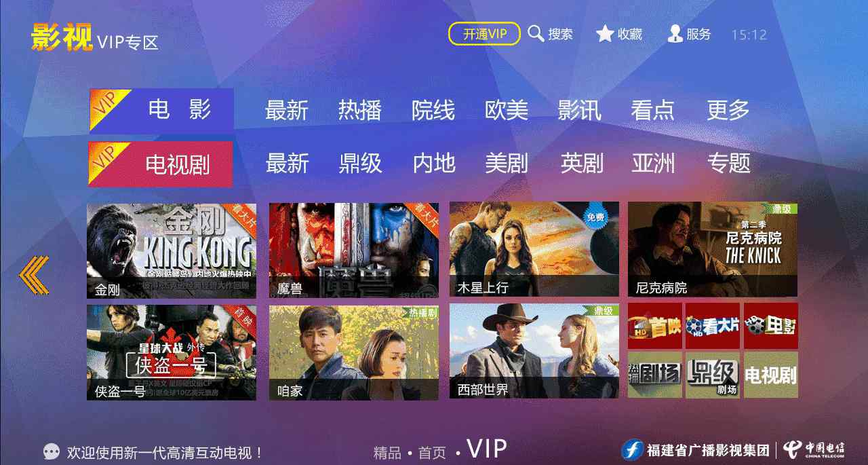Image resolution: width=868 pixels, height=465 pixels.
Task: Click the 开通VIP button
Action: point(484,34)
